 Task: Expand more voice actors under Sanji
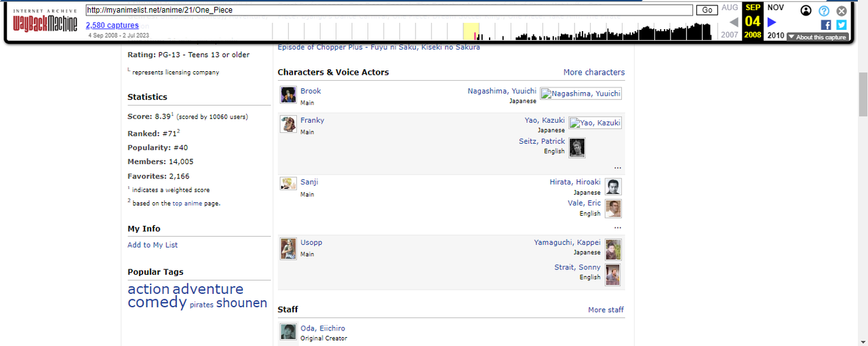(x=617, y=227)
